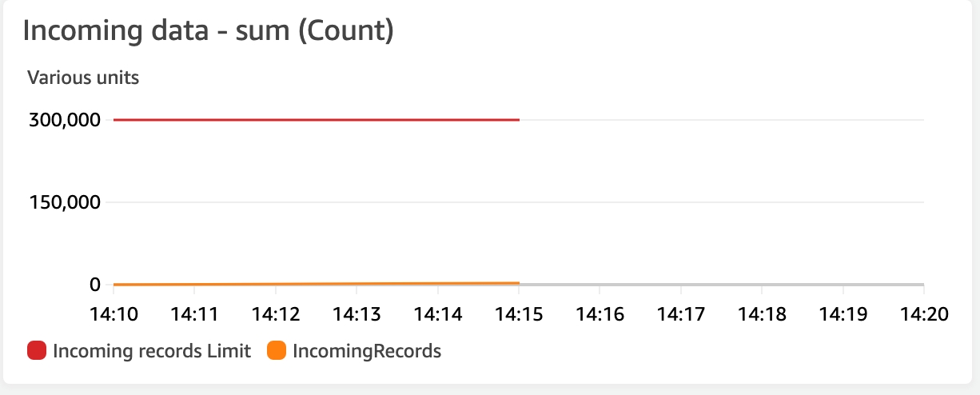The height and width of the screenshot is (395, 980).
Task: Click the 14:15 time axis marker
Action: (519, 313)
